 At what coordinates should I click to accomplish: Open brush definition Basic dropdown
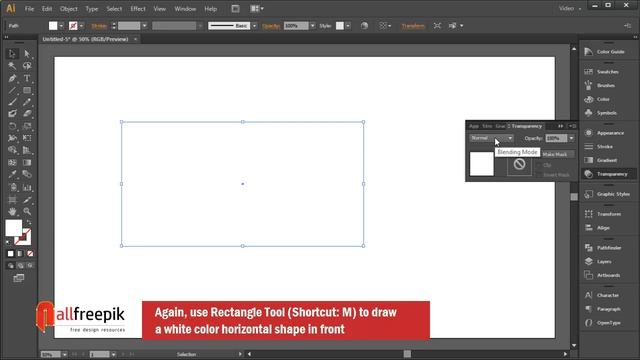254,26
